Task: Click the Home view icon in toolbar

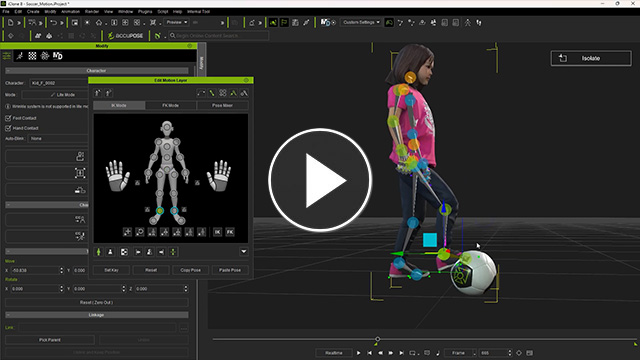Action: [99, 23]
